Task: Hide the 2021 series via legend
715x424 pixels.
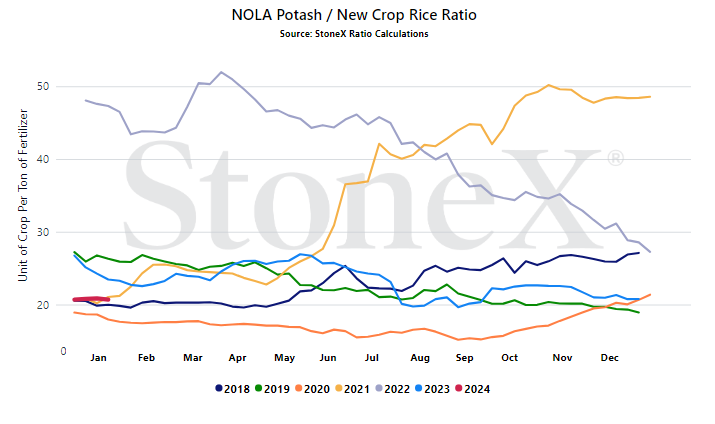Action: click(352, 389)
